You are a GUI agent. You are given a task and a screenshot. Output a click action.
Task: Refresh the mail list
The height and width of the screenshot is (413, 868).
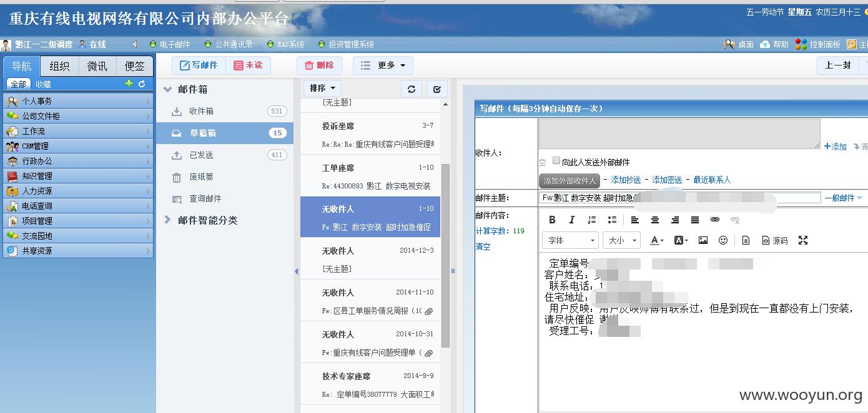pyautogui.click(x=412, y=89)
